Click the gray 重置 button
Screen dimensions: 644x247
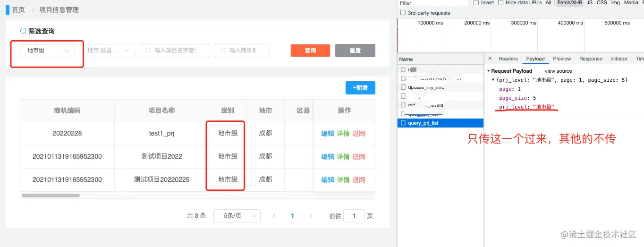tap(355, 51)
